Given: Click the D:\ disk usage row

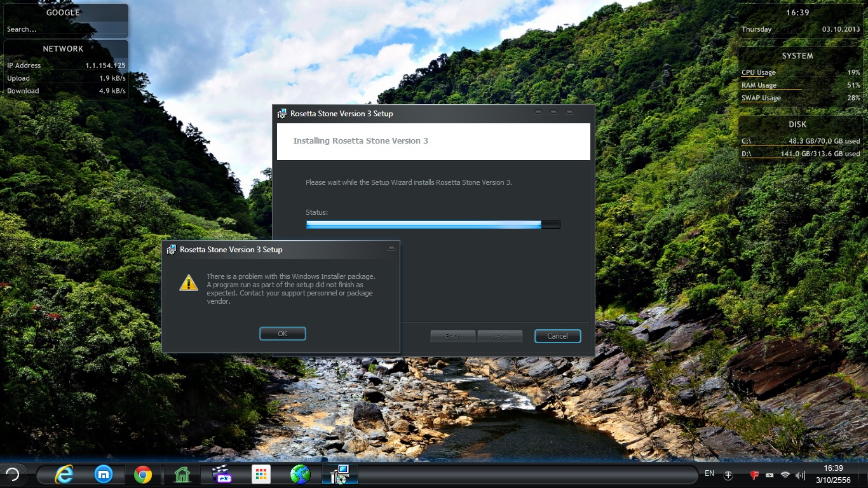Looking at the screenshot, I should point(801,154).
